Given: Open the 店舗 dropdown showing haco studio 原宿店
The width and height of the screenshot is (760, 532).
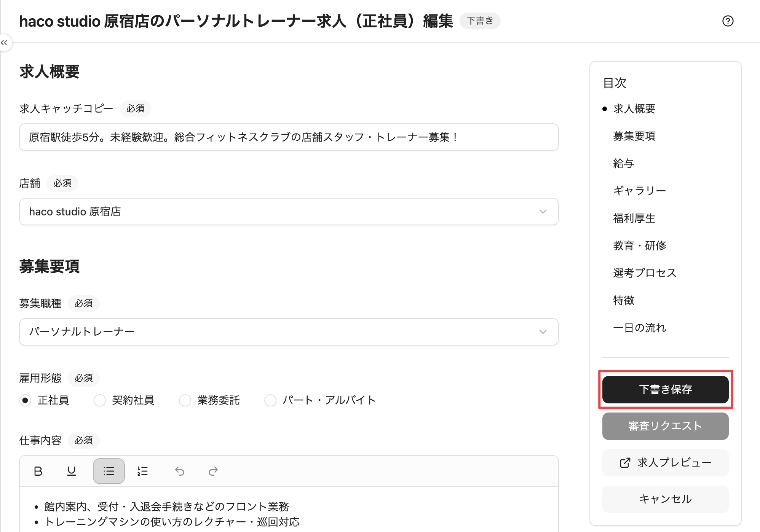Looking at the screenshot, I should pyautogui.click(x=289, y=212).
